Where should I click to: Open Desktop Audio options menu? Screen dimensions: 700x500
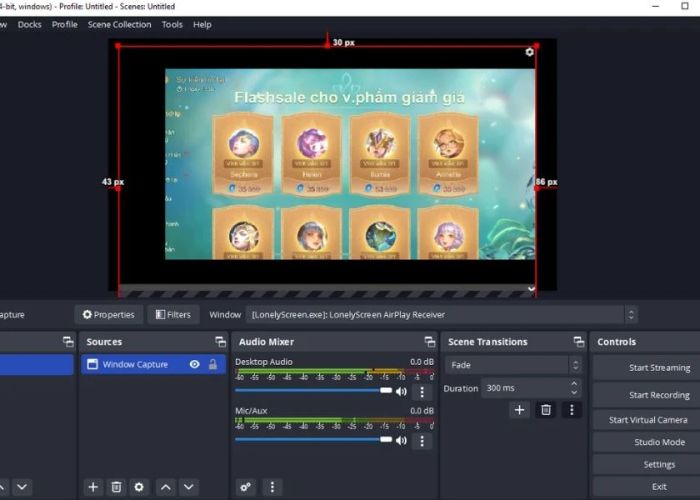(x=422, y=392)
